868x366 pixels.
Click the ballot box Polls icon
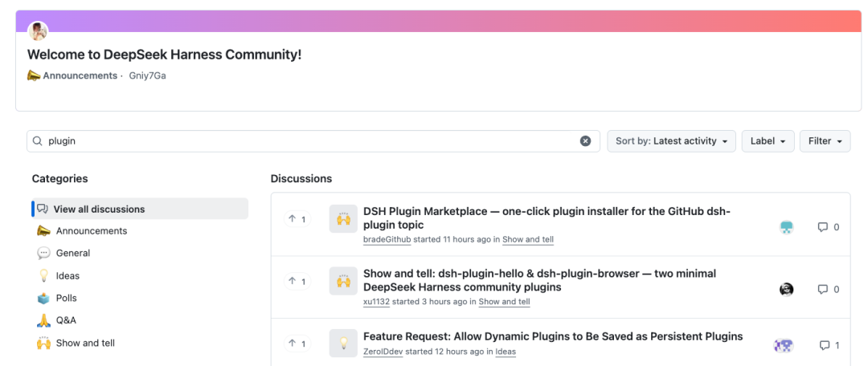(x=43, y=298)
